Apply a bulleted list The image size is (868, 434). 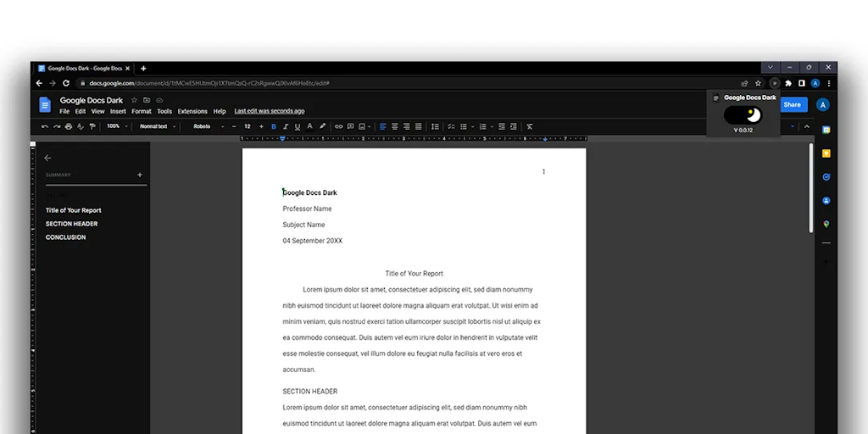[x=464, y=126]
